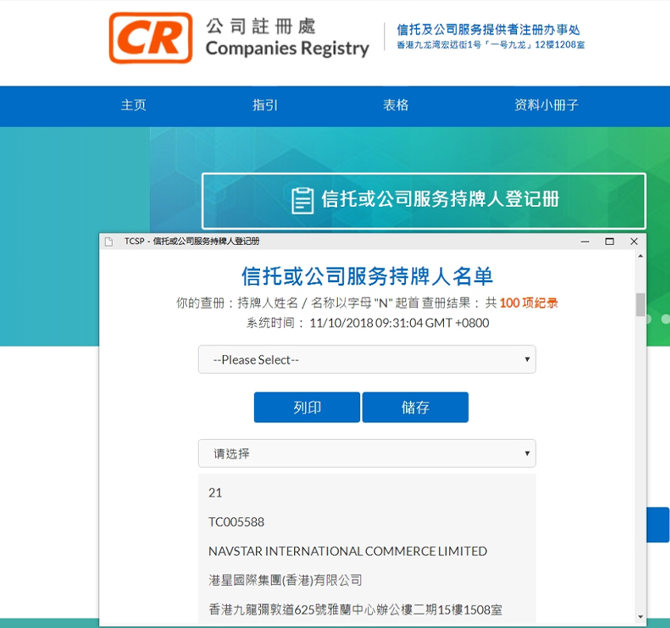Close the TCSP popup window
This screenshot has width=670, height=628.
tap(633, 242)
